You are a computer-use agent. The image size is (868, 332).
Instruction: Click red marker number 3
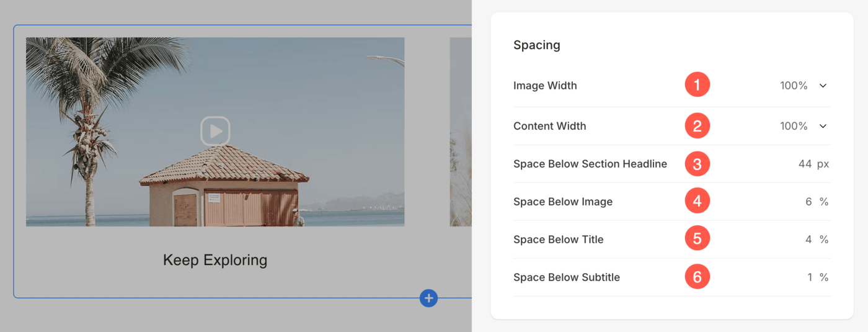(x=697, y=164)
